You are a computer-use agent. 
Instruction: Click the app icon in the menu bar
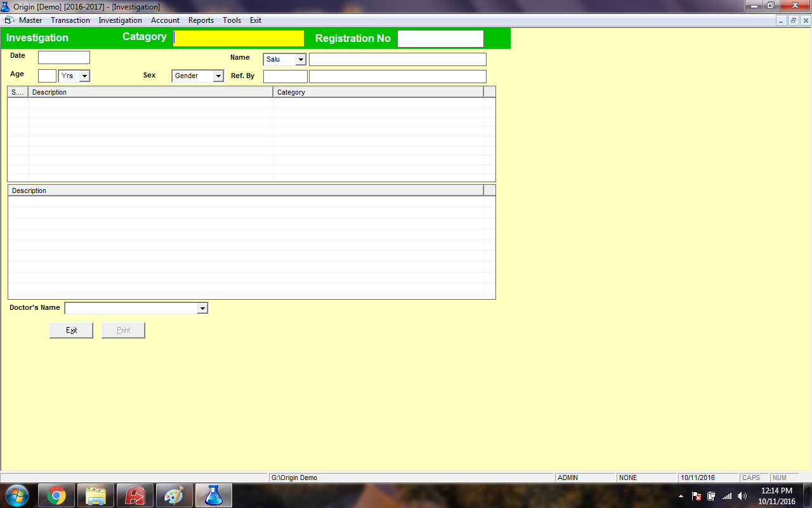[x=10, y=20]
